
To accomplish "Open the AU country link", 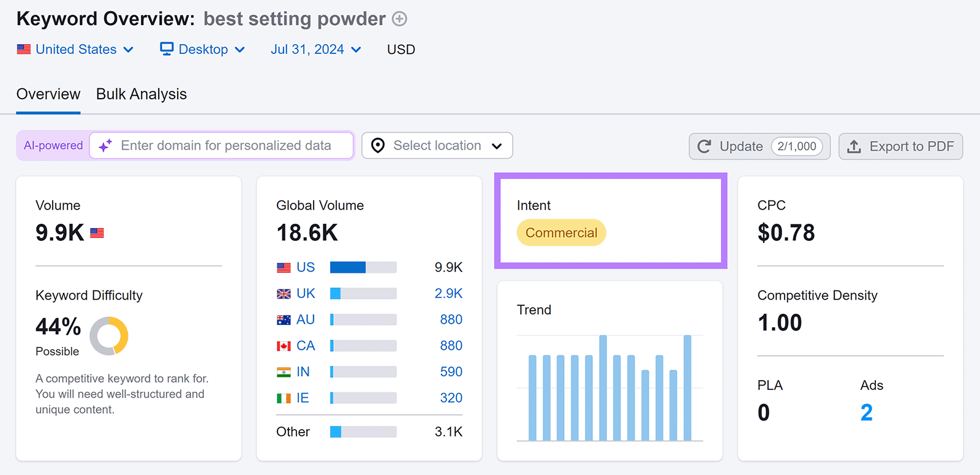I will (x=306, y=319).
